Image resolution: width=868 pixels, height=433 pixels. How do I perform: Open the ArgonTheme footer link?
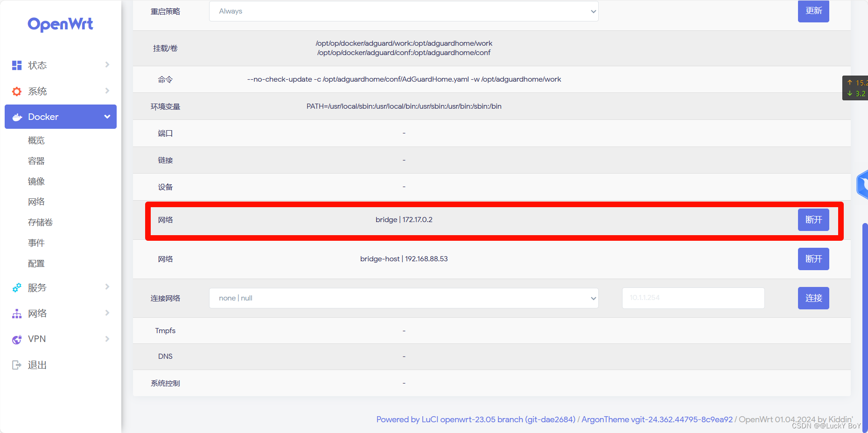[x=657, y=419]
